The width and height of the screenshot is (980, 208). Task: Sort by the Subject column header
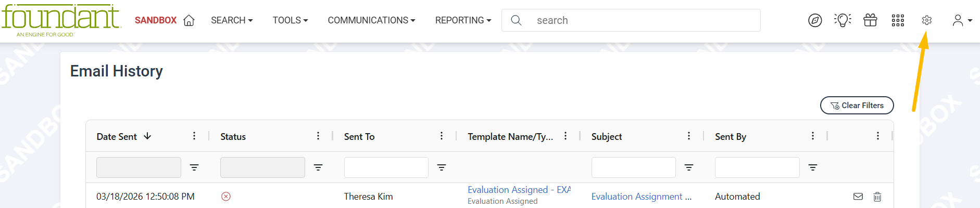tap(607, 136)
